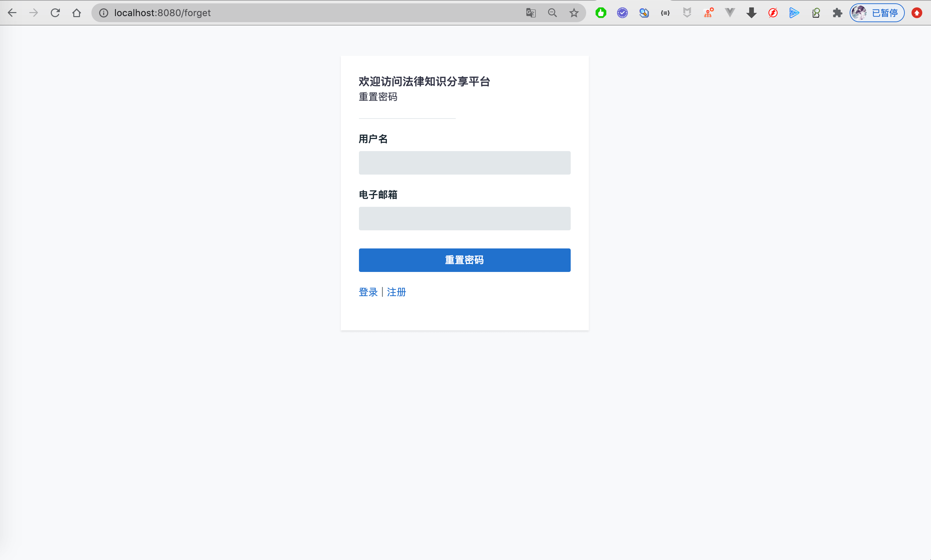Click the browser back arrow
This screenshot has width=931, height=560.
tap(12, 13)
